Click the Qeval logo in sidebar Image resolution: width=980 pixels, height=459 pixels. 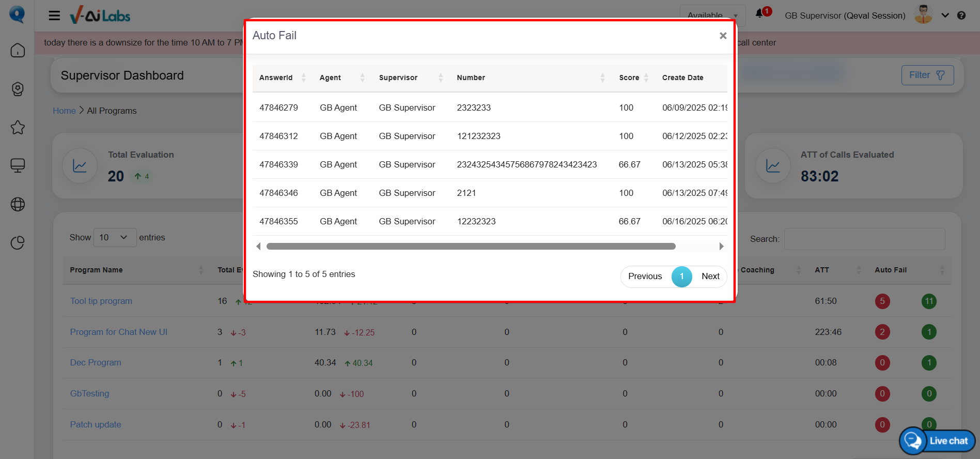coord(17,14)
